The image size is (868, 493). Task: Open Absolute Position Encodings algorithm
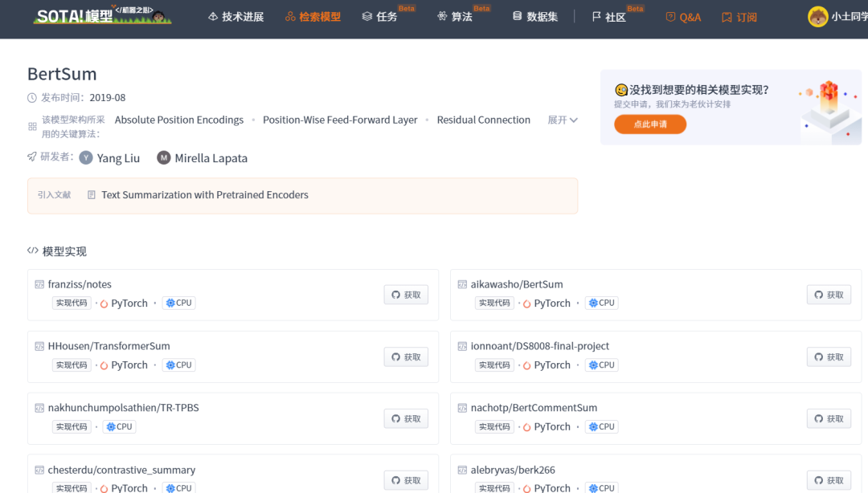[x=178, y=120]
